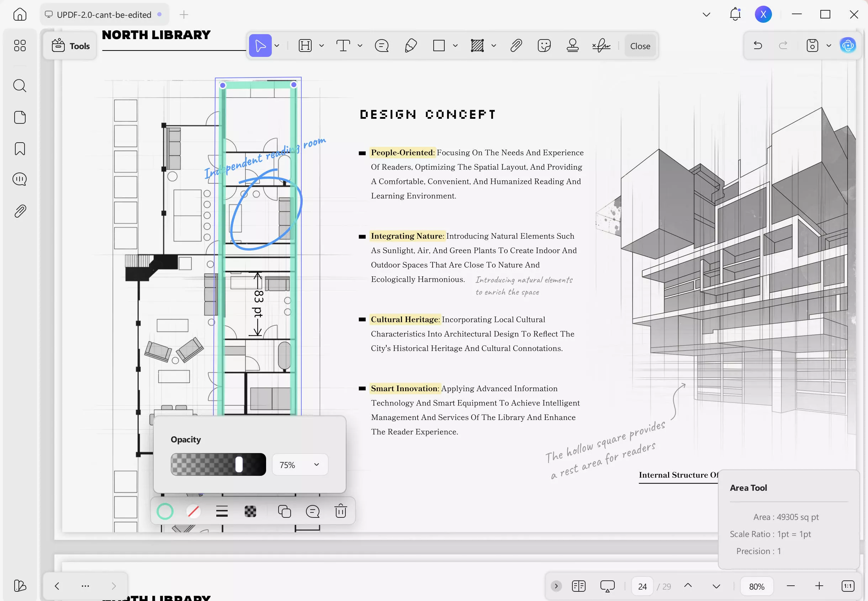The width and height of the screenshot is (868, 601).
Task: Open the Tools menu
Action: [70, 46]
